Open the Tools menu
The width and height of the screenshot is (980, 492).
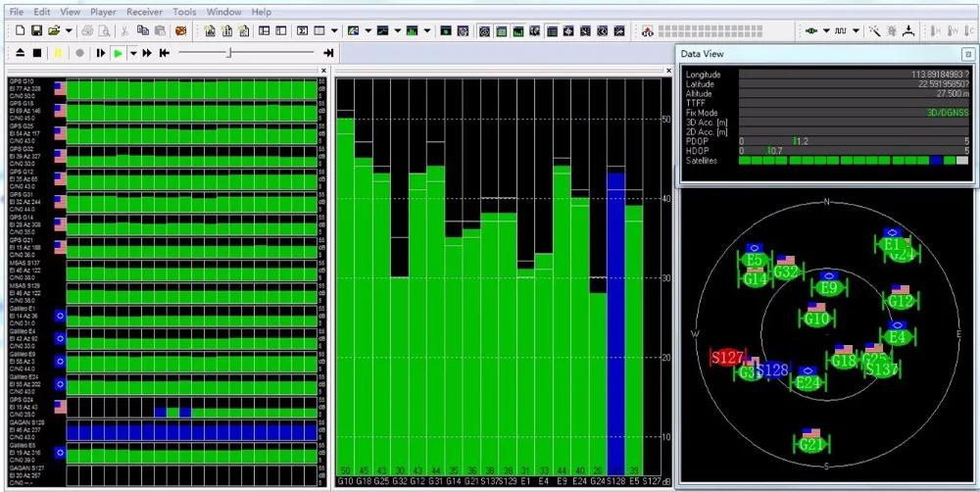[x=184, y=12]
